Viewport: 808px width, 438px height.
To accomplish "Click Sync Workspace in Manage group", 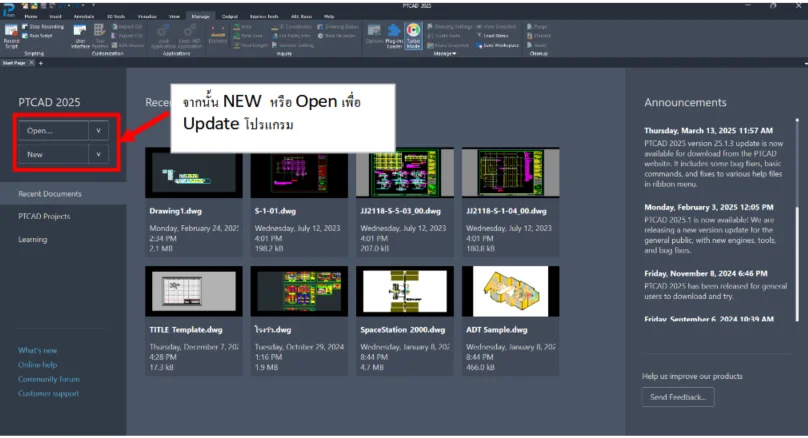I will pos(497,45).
